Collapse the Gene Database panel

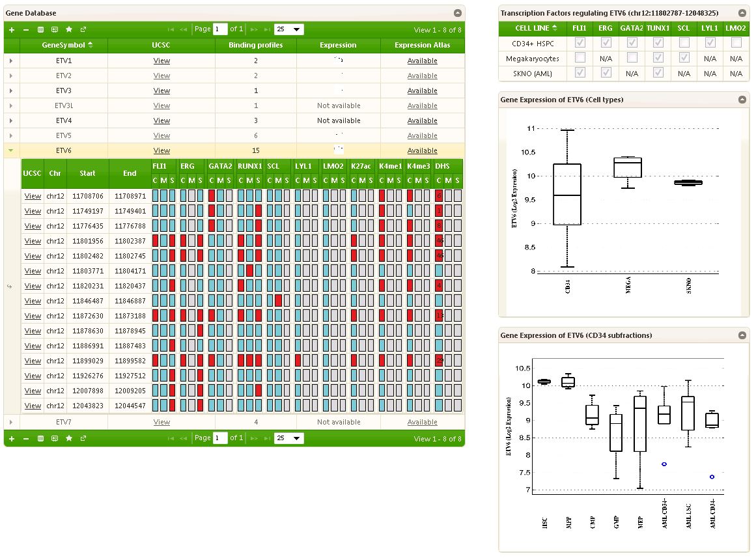tap(458, 13)
